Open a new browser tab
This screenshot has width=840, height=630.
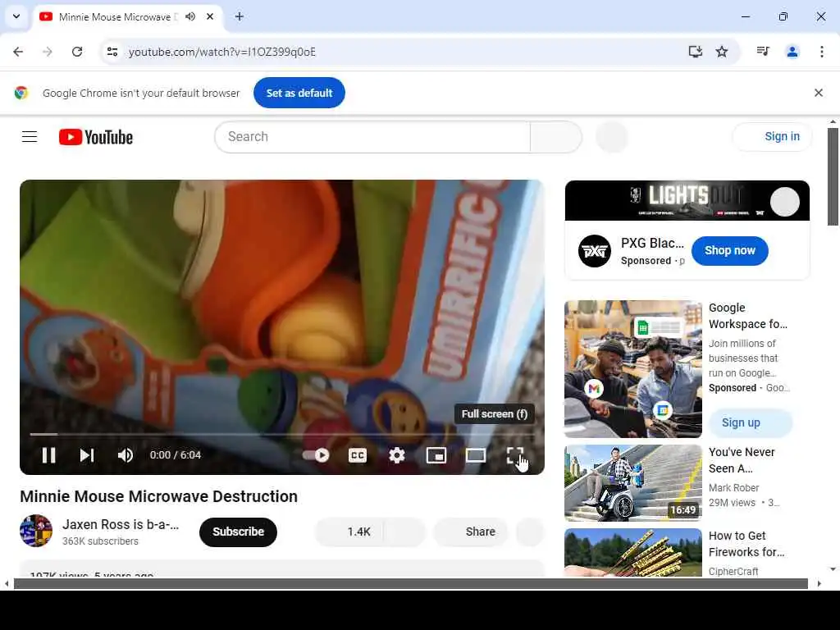click(x=240, y=16)
